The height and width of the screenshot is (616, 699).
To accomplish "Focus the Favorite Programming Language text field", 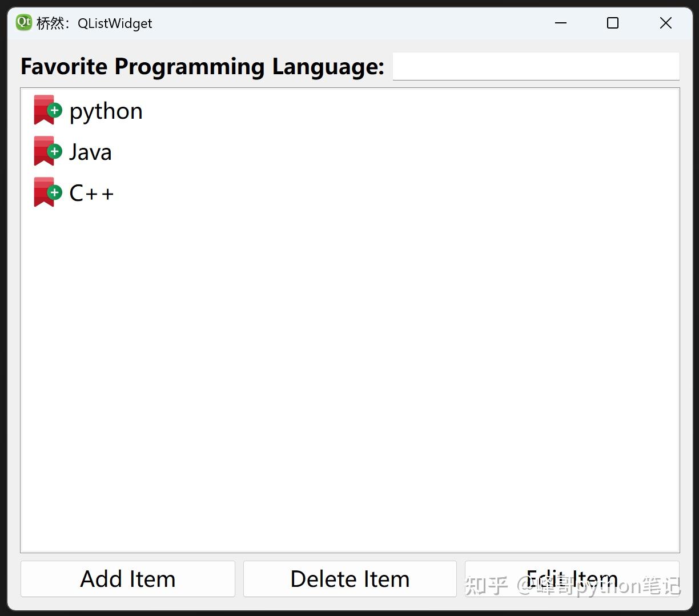I will point(536,66).
